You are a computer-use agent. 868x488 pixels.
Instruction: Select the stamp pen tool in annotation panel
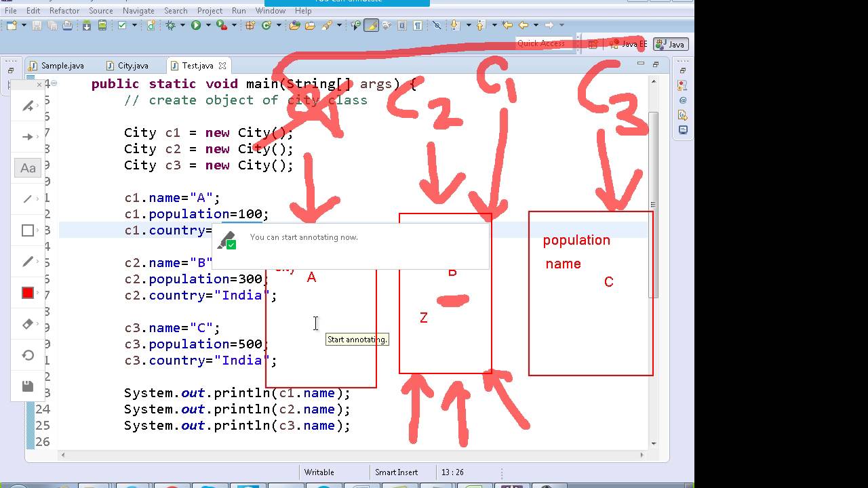28,106
